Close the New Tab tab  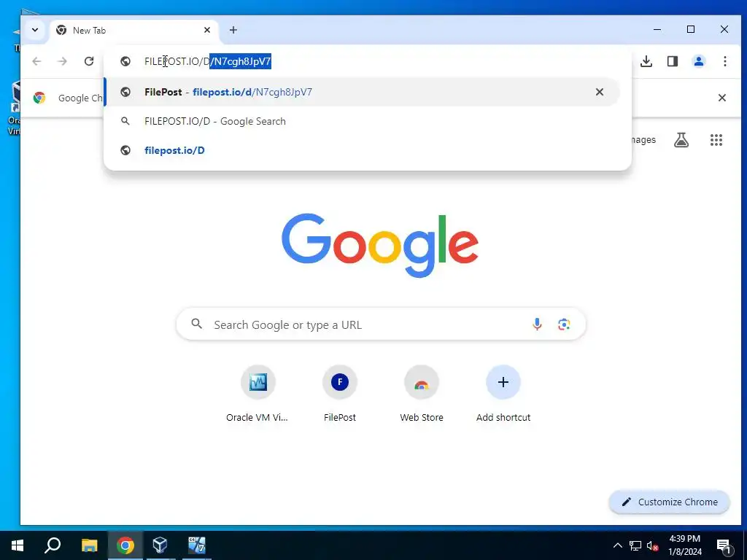207,30
